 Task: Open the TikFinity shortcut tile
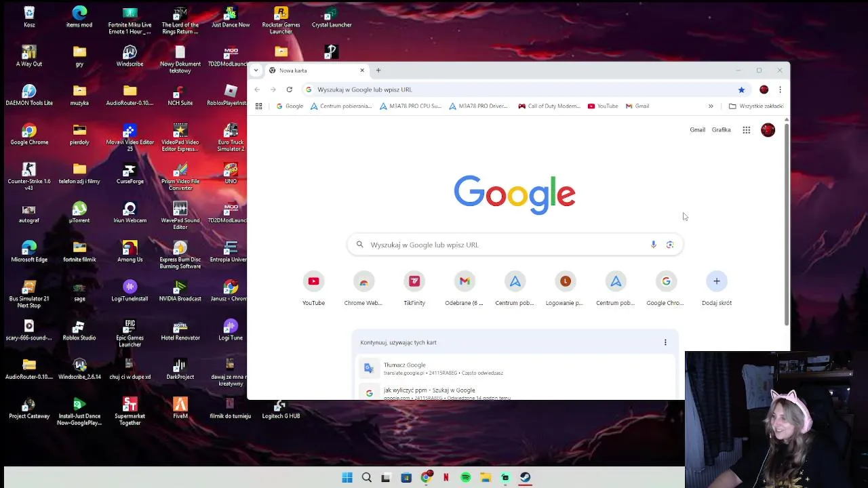click(x=414, y=289)
